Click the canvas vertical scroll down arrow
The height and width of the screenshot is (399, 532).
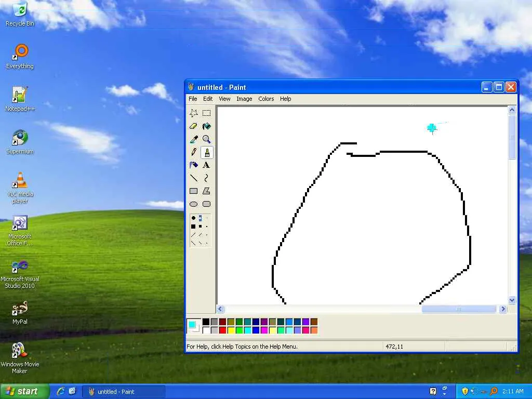pyautogui.click(x=512, y=300)
